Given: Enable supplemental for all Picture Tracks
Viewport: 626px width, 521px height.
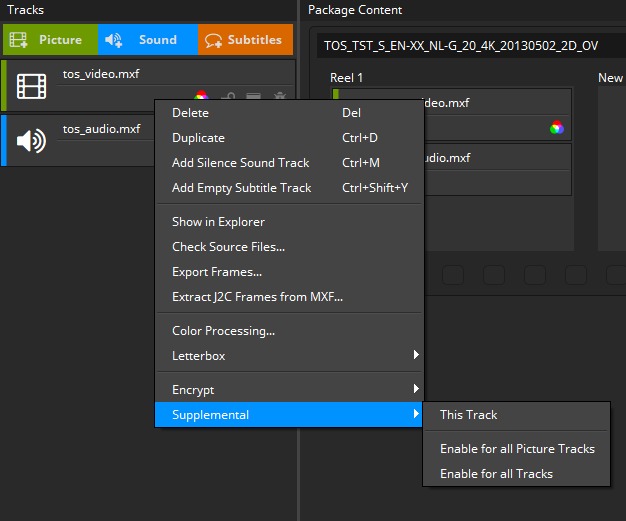Looking at the screenshot, I should tap(517, 449).
